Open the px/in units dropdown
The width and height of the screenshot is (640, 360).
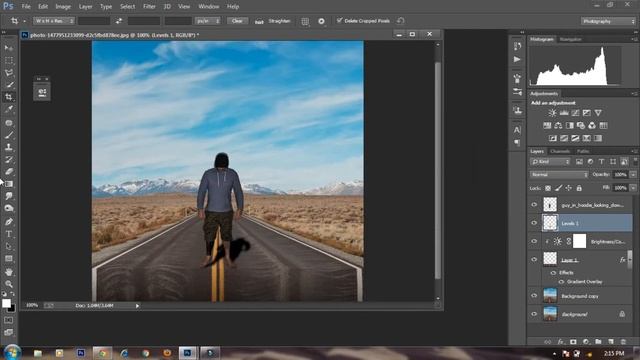pyautogui.click(x=207, y=21)
